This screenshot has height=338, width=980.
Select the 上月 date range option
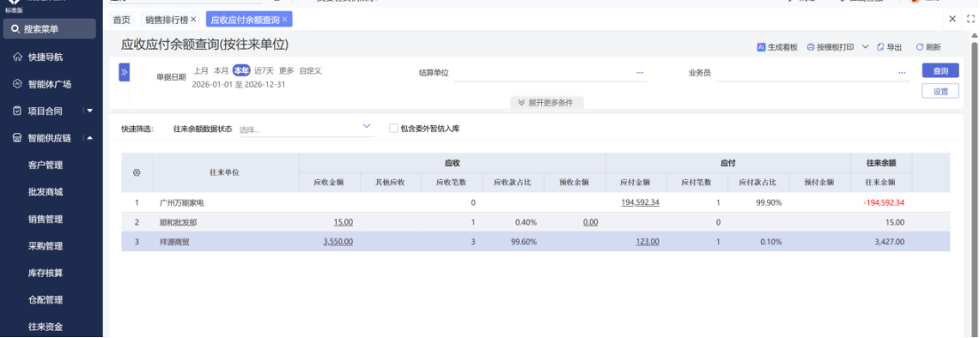(200, 71)
